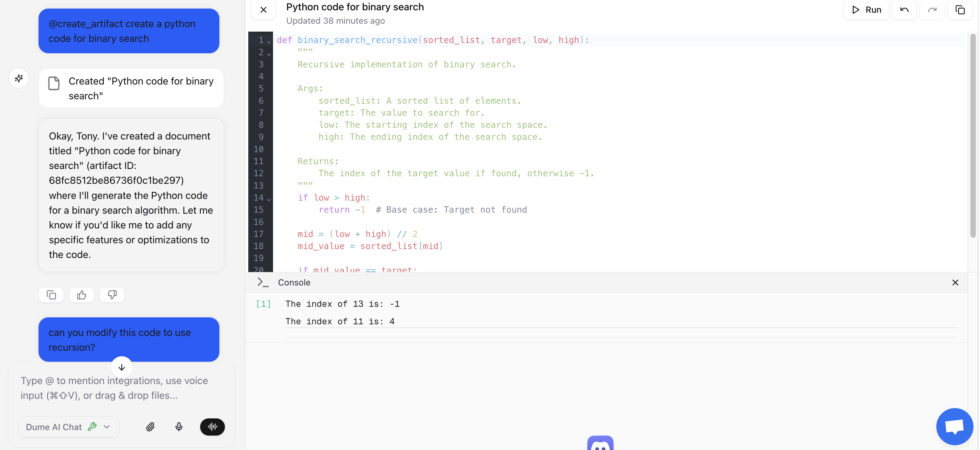Select the sparkles assistant icon
The image size is (980, 450).
pos(19,78)
